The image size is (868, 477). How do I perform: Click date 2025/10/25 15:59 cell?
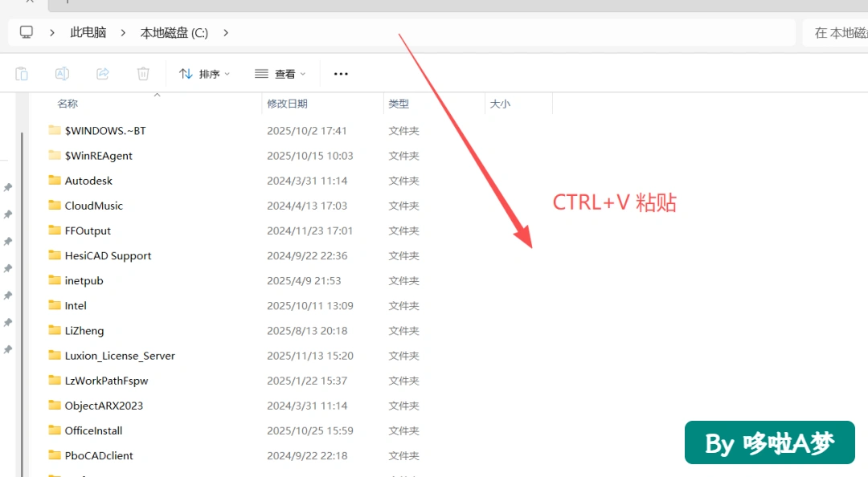(x=310, y=430)
